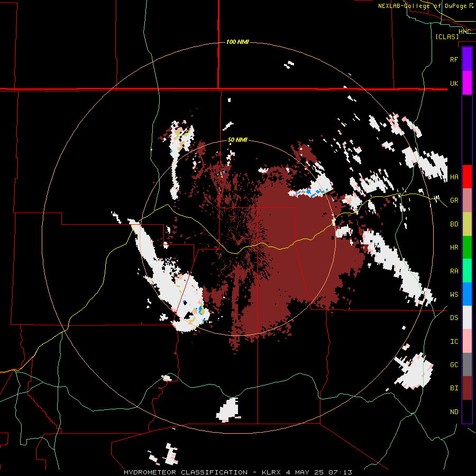476x476 pixels.
Task: Click the magenta UK legend color swatch
Action: 467,83
